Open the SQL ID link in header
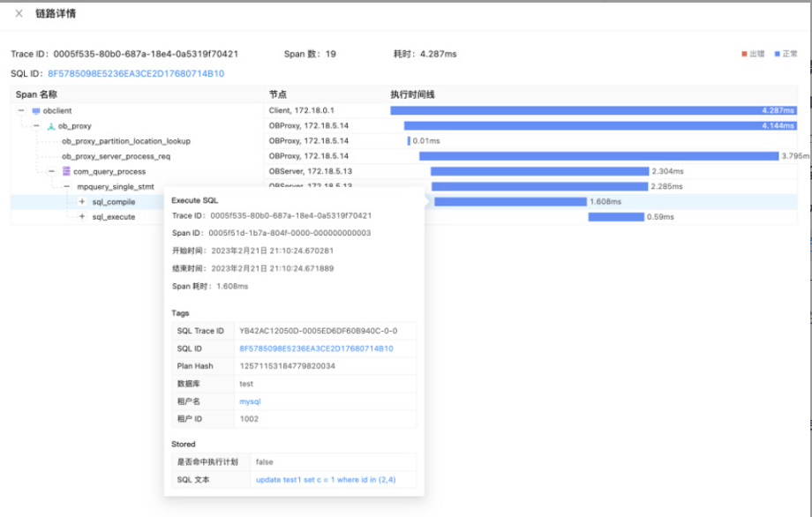Viewport: 812px width, 517px height. pyautogui.click(x=136, y=73)
